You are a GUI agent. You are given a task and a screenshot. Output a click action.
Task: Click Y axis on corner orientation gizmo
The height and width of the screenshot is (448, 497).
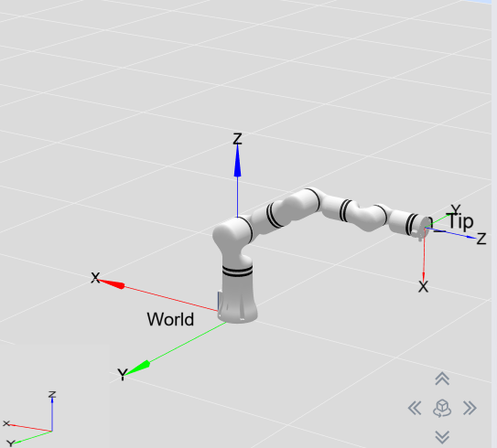tap(10, 443)
